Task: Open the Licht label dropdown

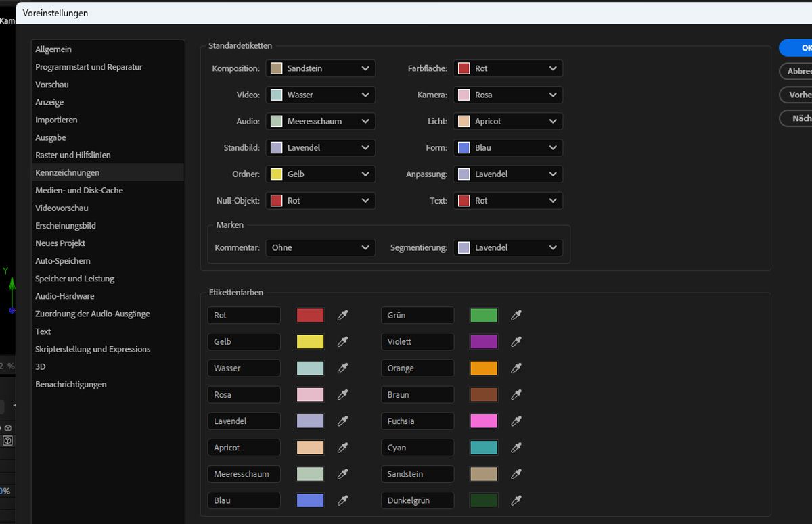Action: point(508,121)
